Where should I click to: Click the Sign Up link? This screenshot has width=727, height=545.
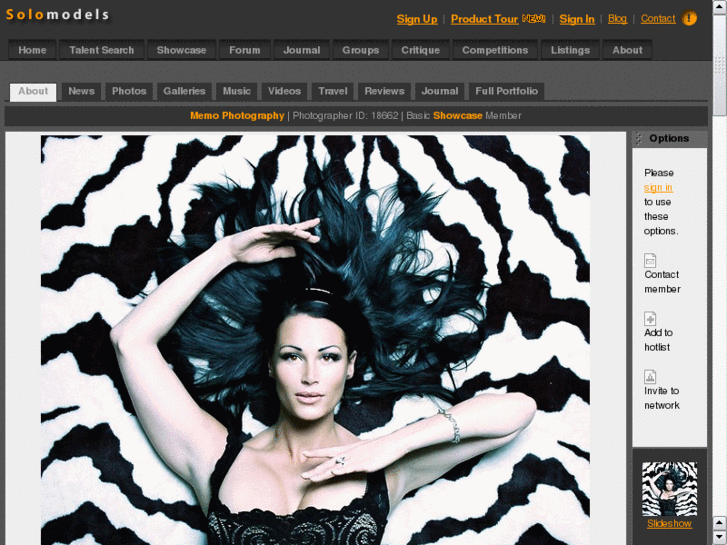pos(416,19)
